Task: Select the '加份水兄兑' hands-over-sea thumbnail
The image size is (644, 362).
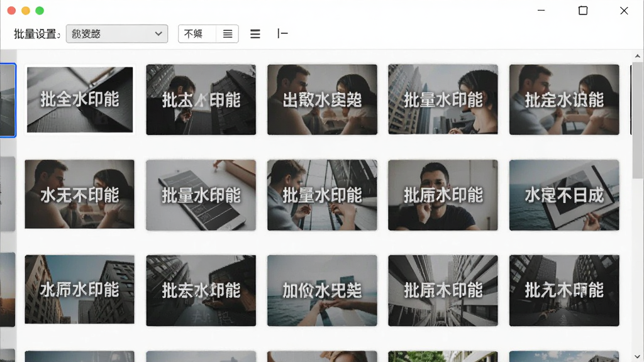Action: point(322,290)
